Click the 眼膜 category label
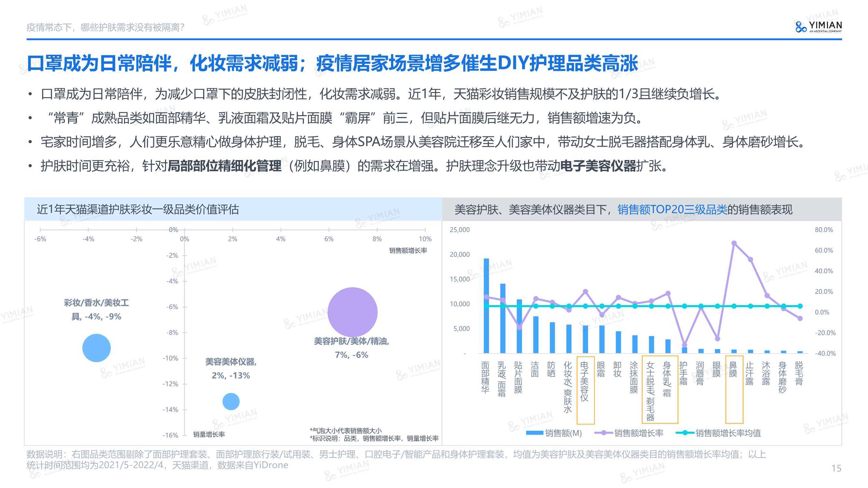The width and height of the screenshot is (868, 488). tap(717, 369)
